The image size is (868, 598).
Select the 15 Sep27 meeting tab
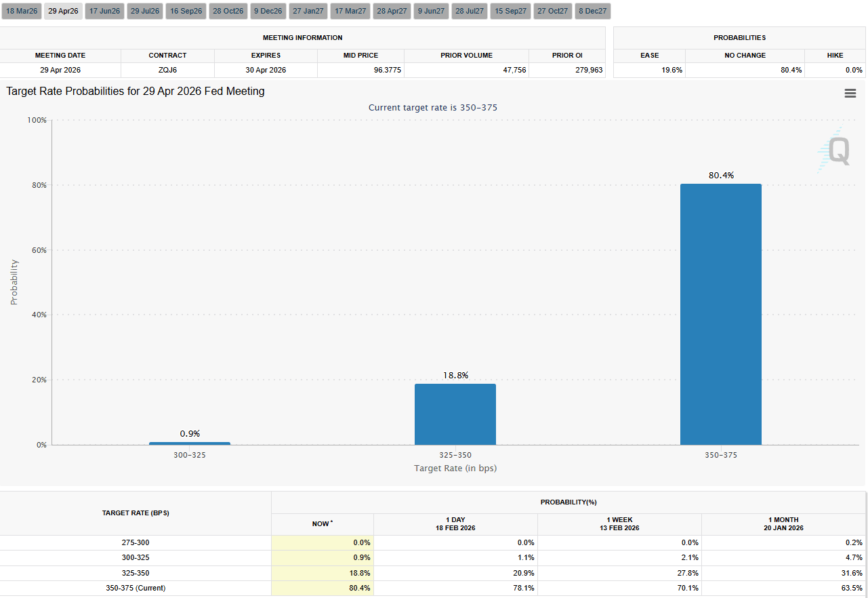[510, 10]
